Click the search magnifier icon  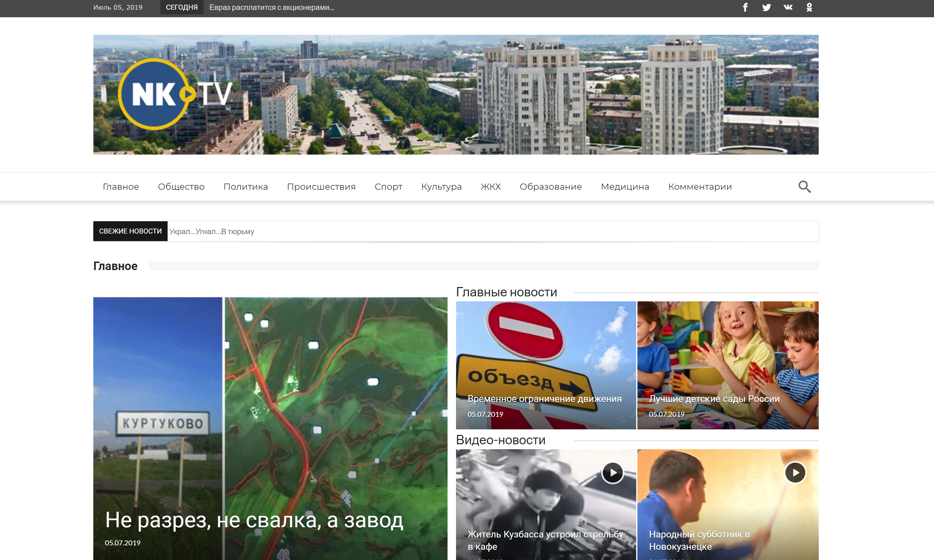click(804, 187)
